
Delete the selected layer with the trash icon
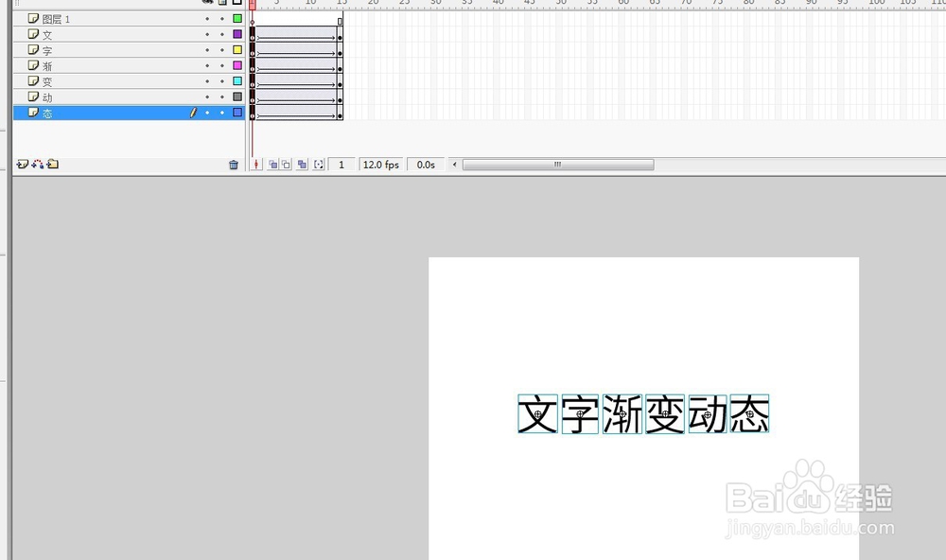[233, 164]
